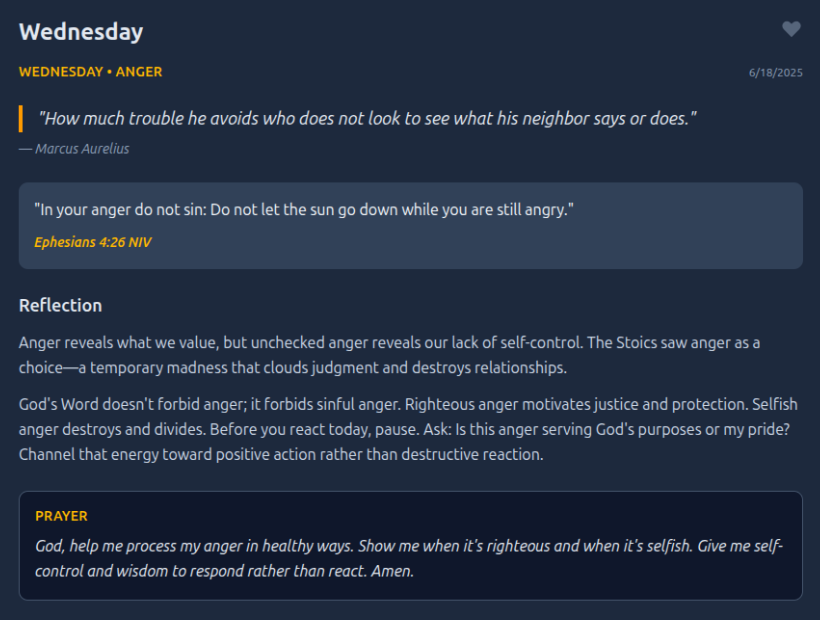Select the WEDNESDAY • ANGER category label

(90, 72)
